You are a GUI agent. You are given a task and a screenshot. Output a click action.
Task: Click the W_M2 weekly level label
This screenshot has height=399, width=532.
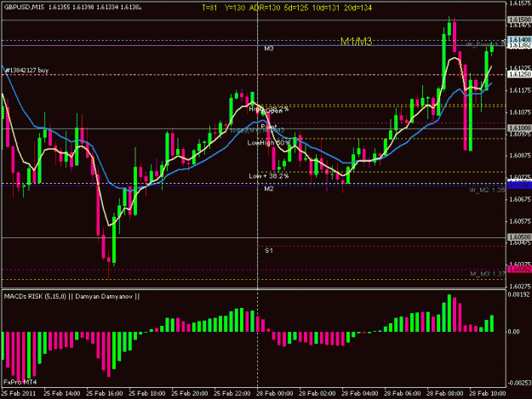(487, 191)
